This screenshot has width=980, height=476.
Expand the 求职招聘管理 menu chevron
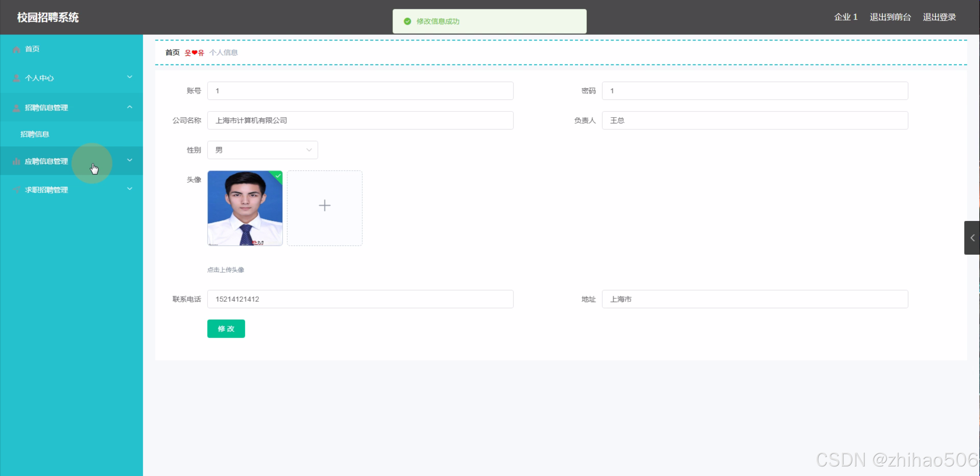[x=129, y=189]
